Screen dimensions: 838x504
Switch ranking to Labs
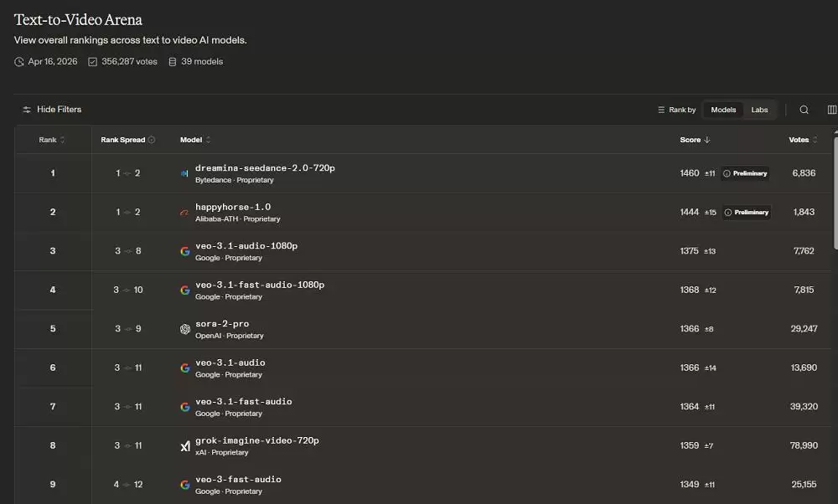[759, 110]
